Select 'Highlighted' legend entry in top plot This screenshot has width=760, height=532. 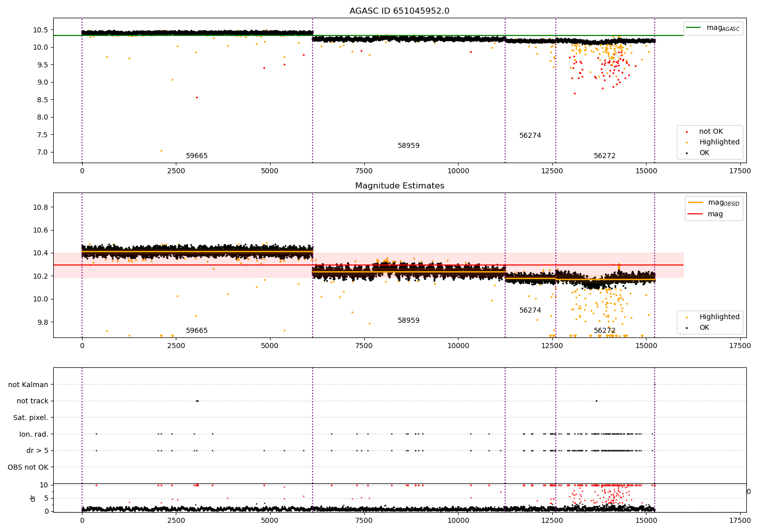[719, 142]
